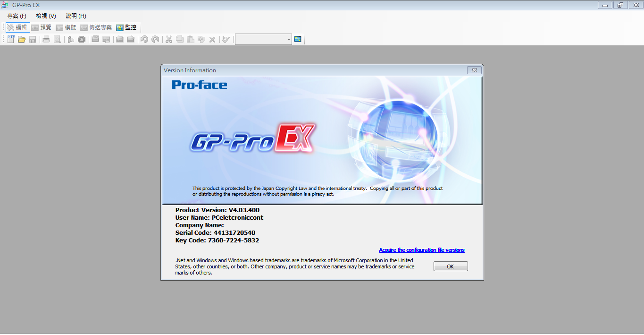Image resolution: width=644 pixels, height=335 pixels.
Task: Click the Cut scissors icon
Action: tap(168, 39)
